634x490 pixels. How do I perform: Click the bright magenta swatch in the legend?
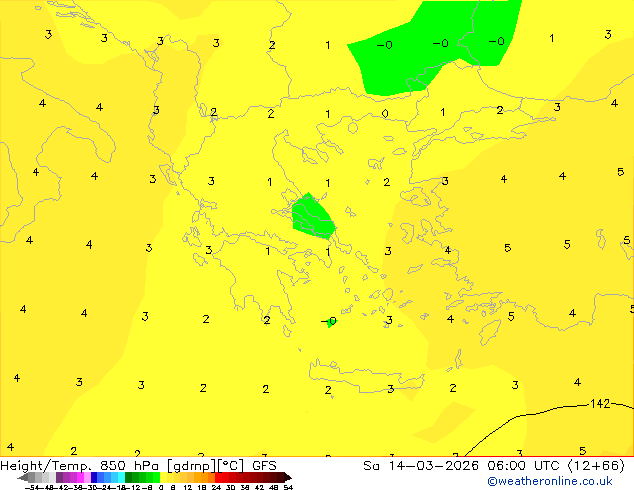coord(80,477)
